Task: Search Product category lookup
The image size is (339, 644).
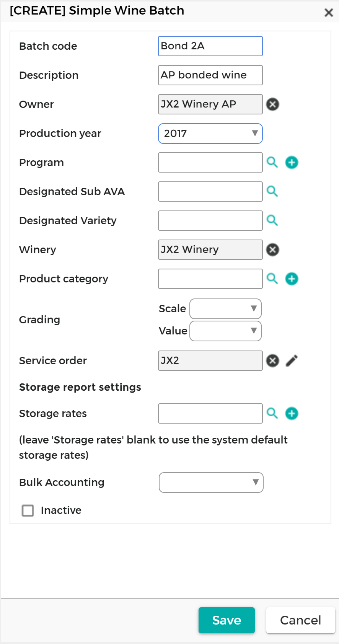Action: click(272, 279)
